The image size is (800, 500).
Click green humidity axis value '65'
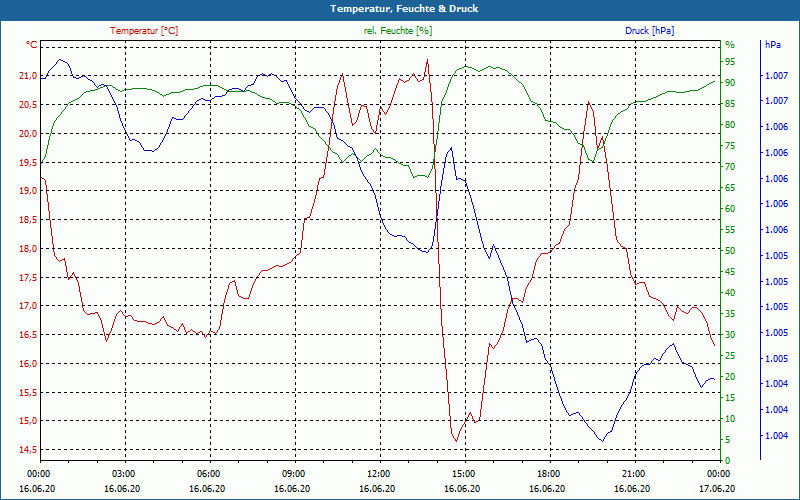730,188
